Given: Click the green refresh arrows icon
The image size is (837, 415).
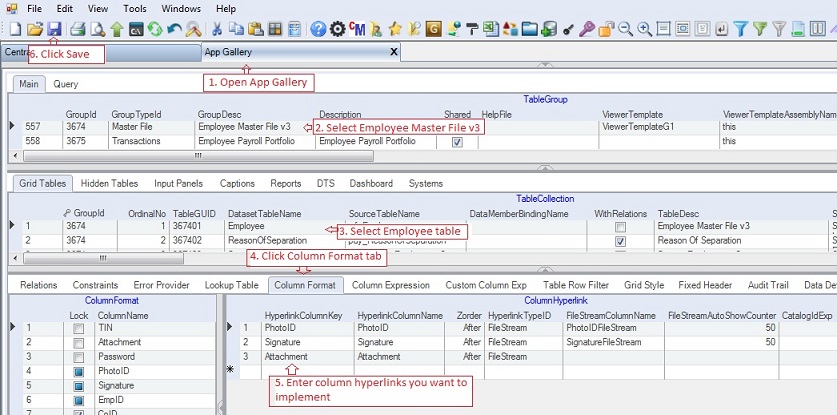Looking at the screenshot, I should pyautogui.click(x=155, y=29).
